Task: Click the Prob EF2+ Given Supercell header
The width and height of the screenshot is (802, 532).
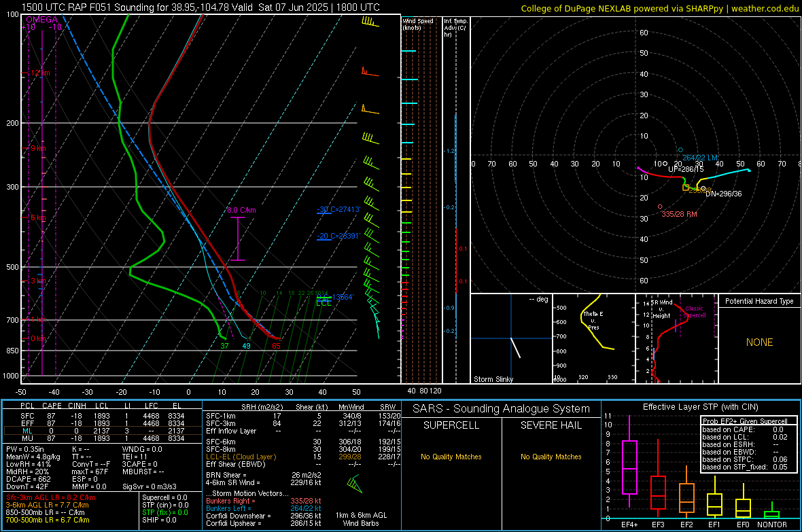Action: pos(745,421)
